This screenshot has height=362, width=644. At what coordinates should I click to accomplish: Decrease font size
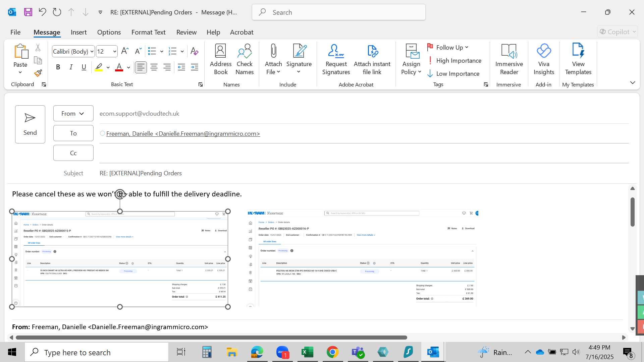138,51
